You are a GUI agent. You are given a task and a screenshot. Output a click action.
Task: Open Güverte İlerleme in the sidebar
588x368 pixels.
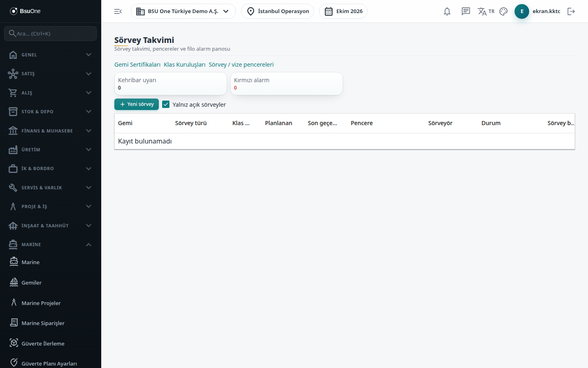click(51, 343)
